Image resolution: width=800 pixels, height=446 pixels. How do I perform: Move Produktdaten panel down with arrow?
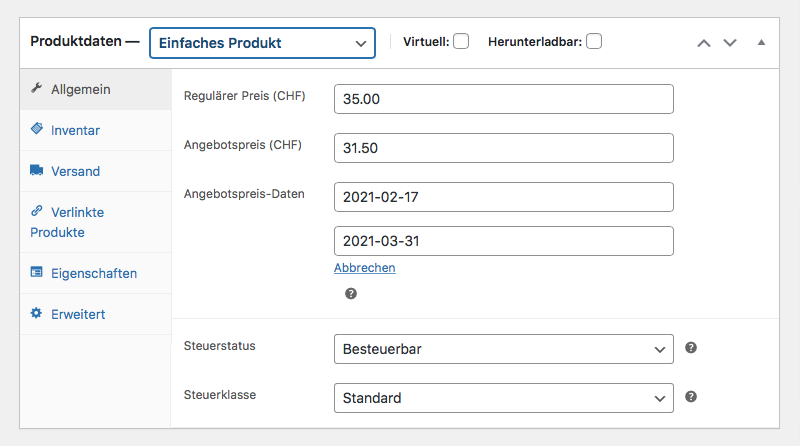coord(730,43)
